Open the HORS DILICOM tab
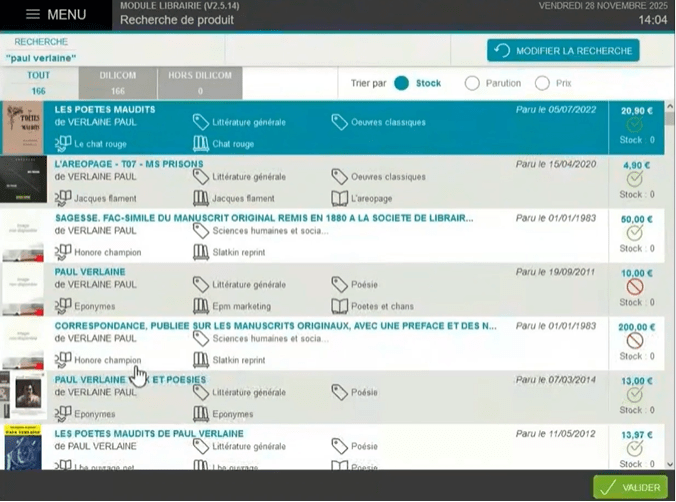The height and width of the screenshot is (502, 676). click(x=199, y=83)
